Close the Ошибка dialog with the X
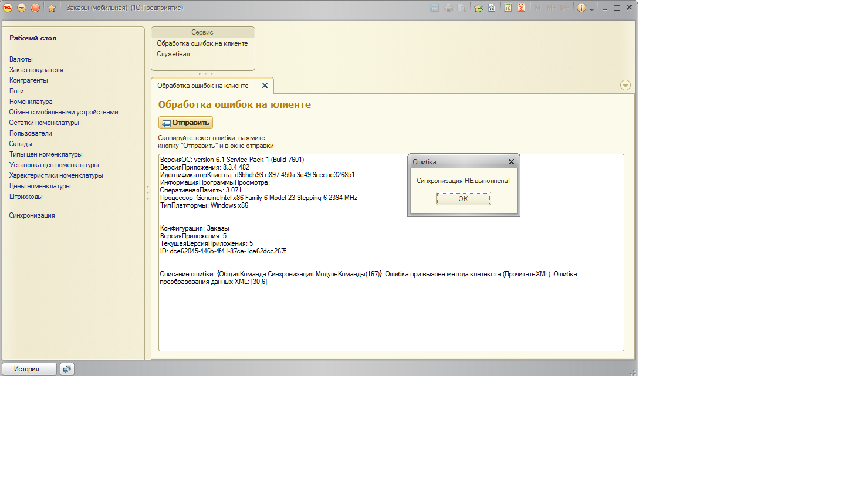 [x=511, y=162]
